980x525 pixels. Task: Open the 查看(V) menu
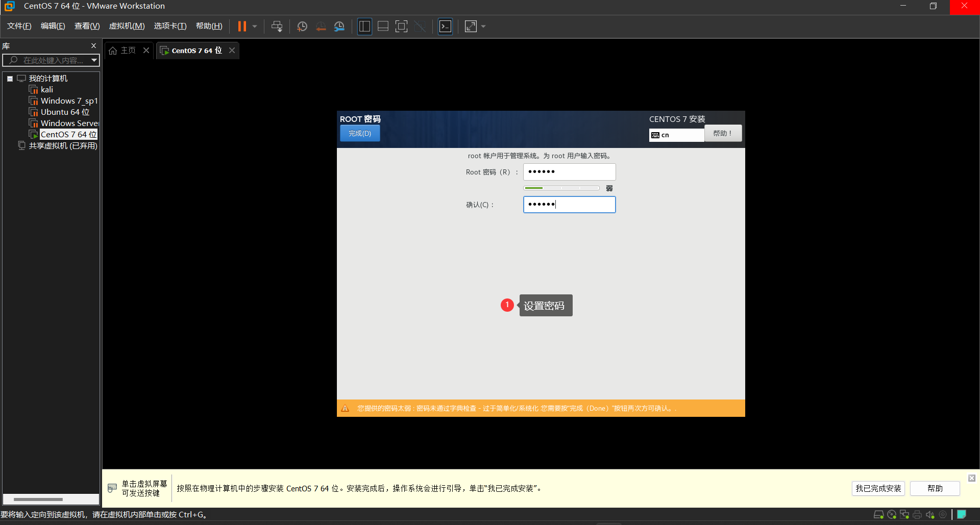[87, 26]
